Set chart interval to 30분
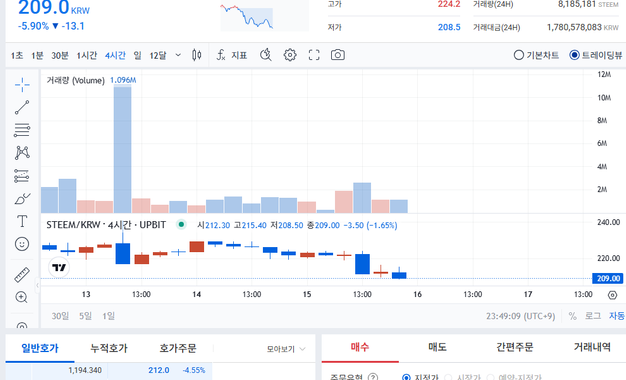Image resolution: width=626 pixels, height=380 pixels. [60, 55]
